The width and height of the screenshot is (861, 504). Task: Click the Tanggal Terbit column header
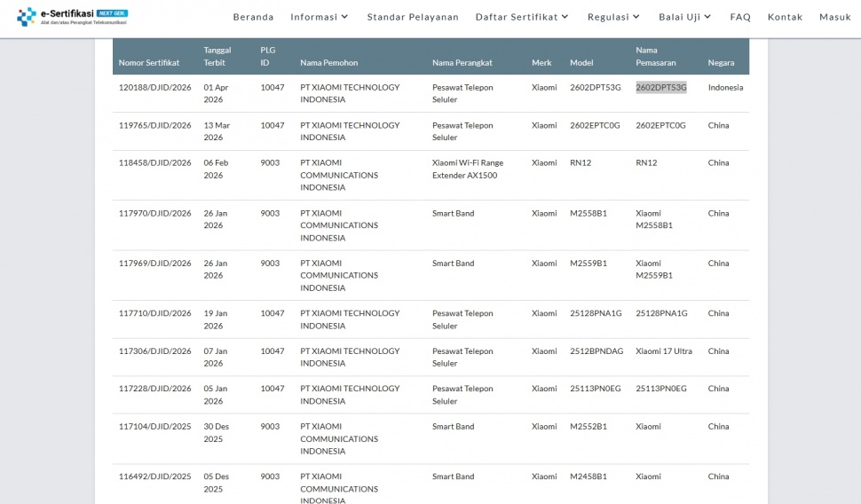[x=217, y=57]
